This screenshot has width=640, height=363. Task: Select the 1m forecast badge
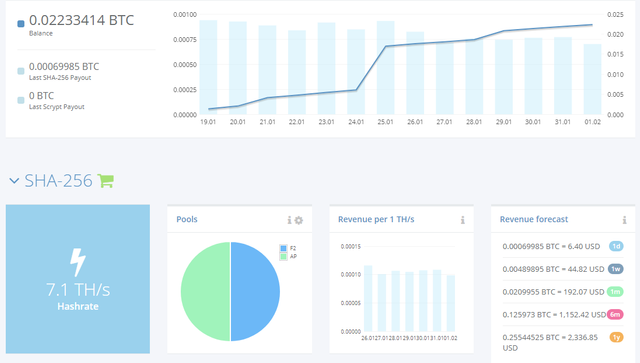point(615,292)
